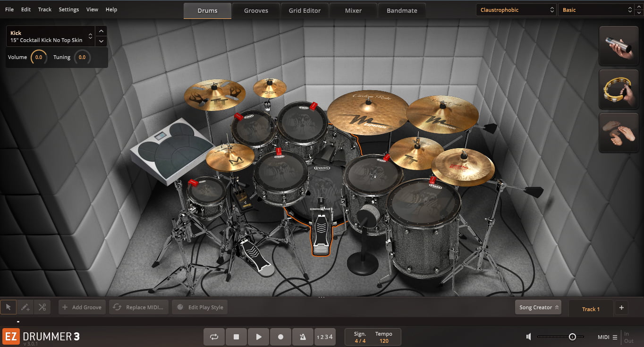Image resolution: width=644 pixels, height=347 pixels.
Task: Switch to the Grooves tab
Action: click(x=256, y=10)
